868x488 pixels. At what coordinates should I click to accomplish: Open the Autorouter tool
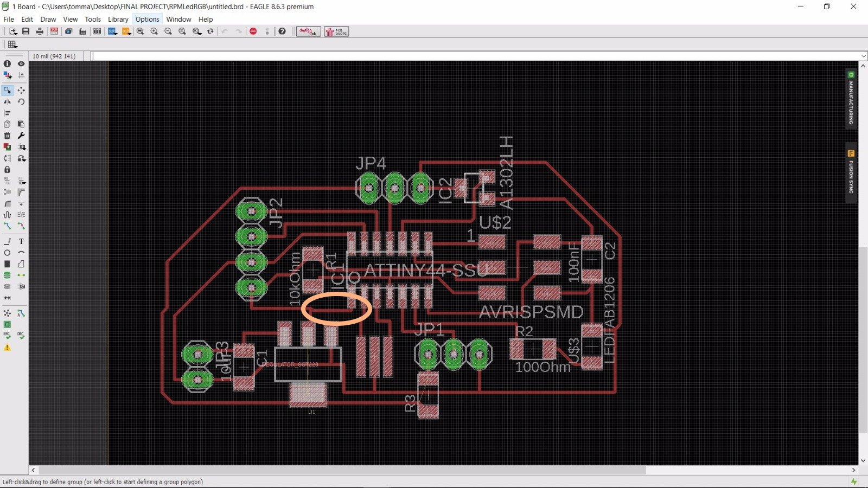point(21,313)
